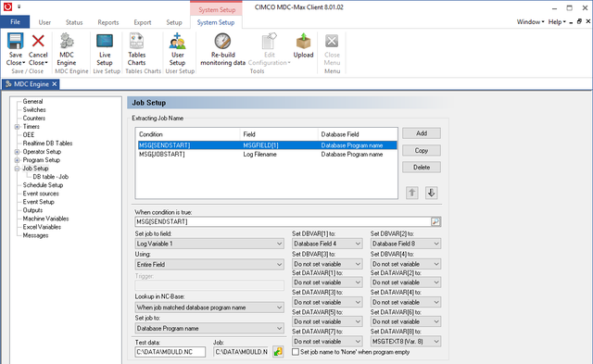The image size is (593, 364).
Task: Open Set DBVAR[3] dropdown
Action: tap(327, 264)
